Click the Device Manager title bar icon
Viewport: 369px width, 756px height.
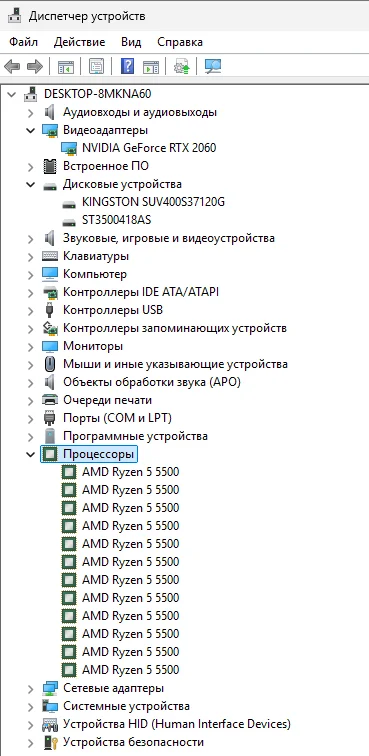[14, 16]
